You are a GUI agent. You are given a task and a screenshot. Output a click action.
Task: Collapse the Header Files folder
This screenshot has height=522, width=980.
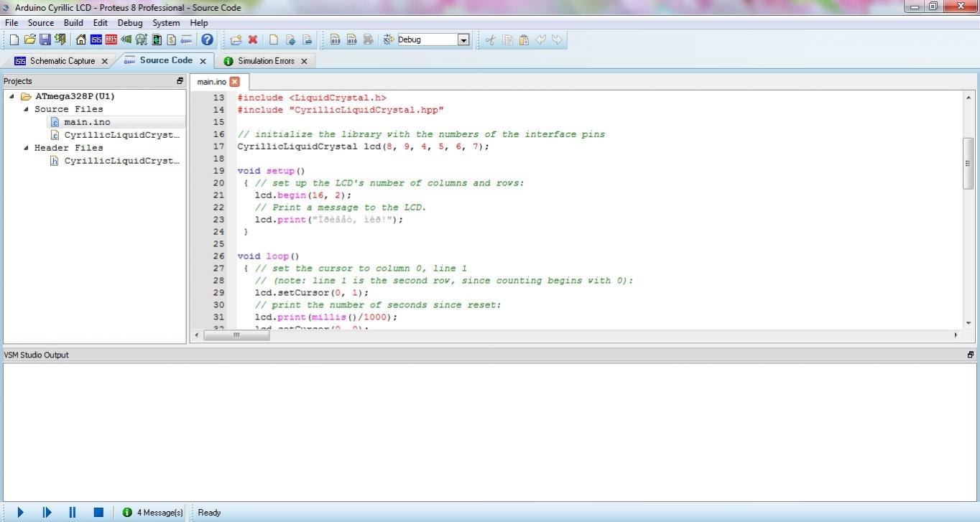coord(27,148)
